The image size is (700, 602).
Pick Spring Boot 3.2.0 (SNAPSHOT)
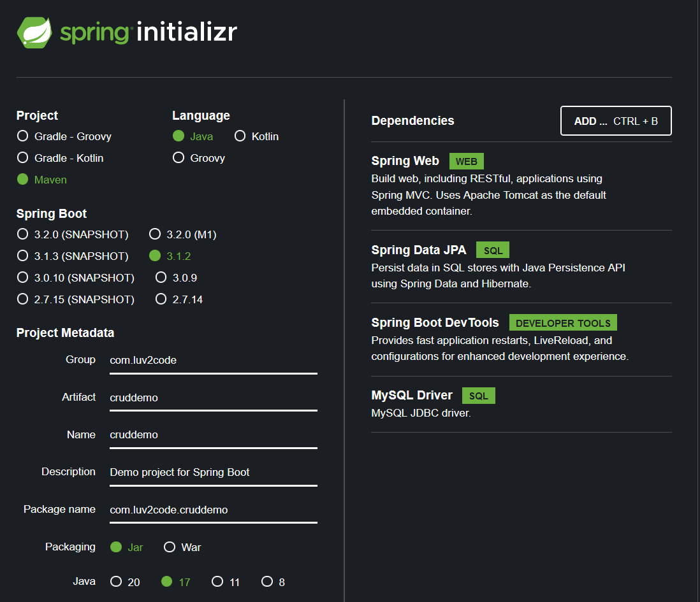click(72, 234)
